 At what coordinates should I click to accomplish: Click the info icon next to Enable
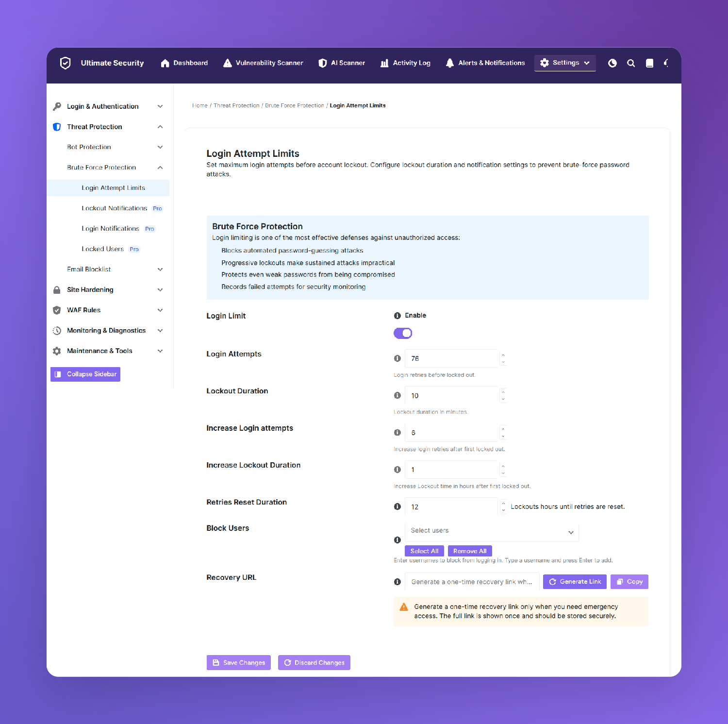(397, 316)
